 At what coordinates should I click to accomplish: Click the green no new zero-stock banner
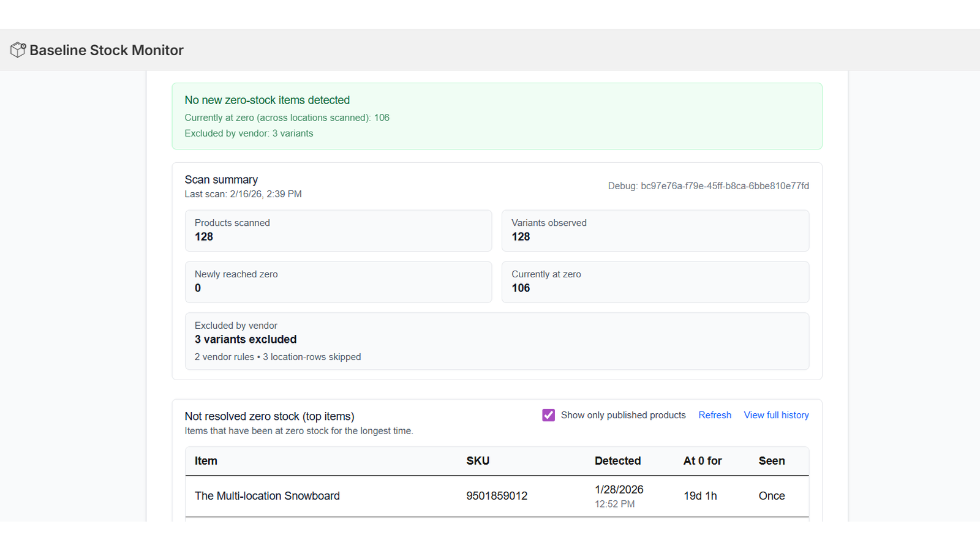[496, 116]
